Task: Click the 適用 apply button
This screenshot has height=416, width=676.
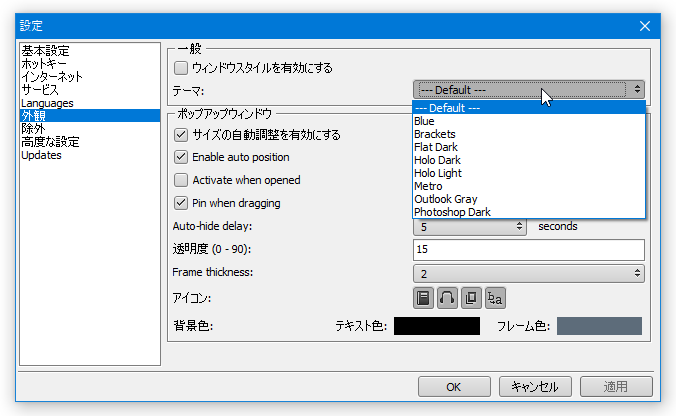Action: tap(616, 387)
